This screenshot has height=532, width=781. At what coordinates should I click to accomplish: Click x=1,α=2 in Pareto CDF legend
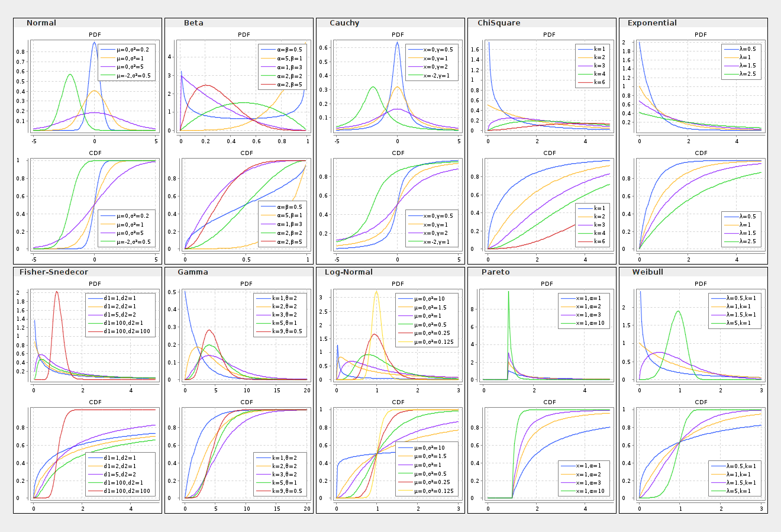coord(589,475)
